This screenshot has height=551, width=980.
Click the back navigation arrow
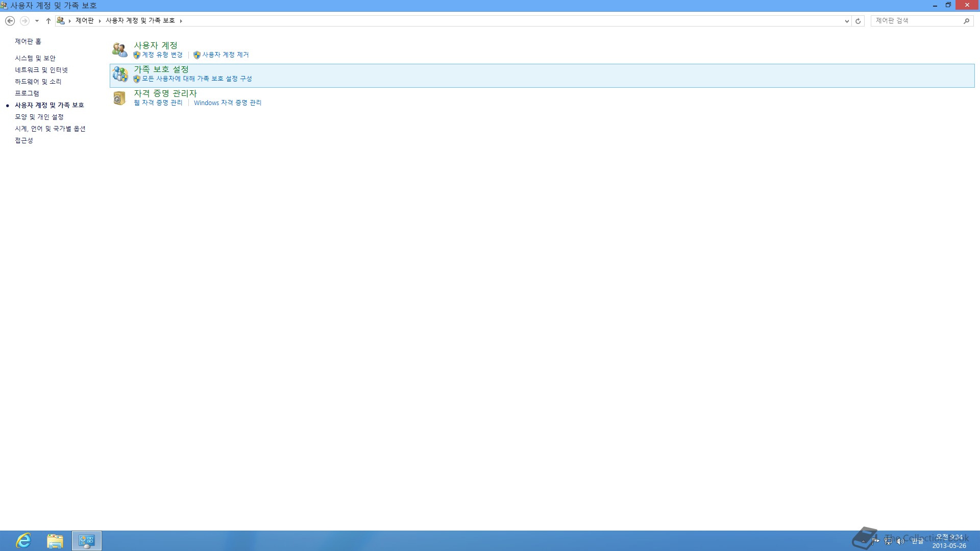10,21
